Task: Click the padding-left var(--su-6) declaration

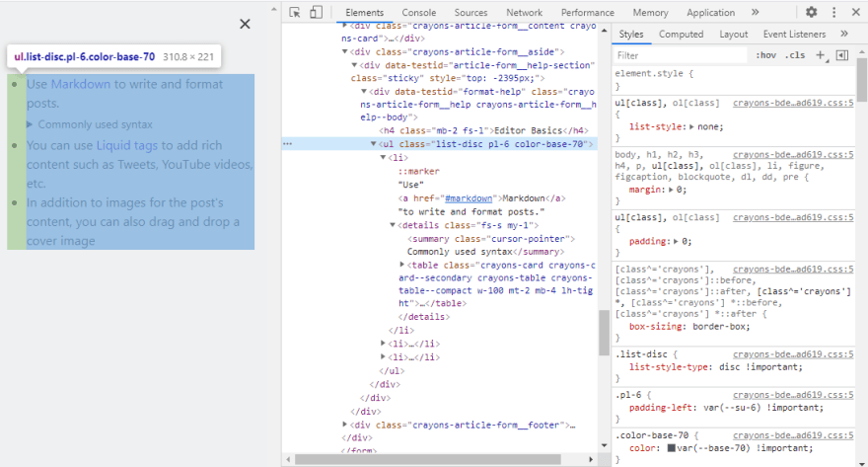Action: click(x=726, y=408)
